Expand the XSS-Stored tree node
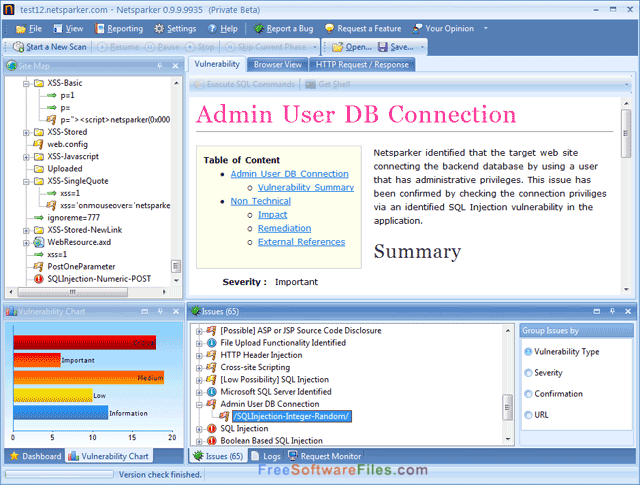 (x=26, y=133)
